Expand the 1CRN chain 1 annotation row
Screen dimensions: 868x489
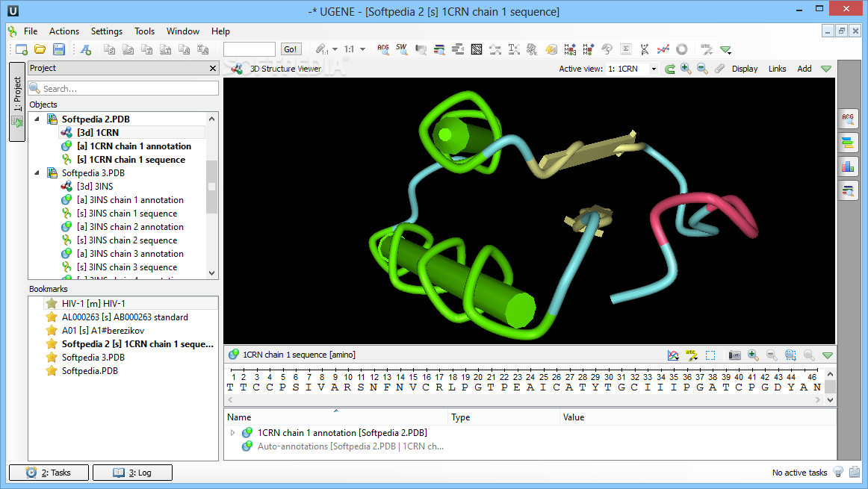coord(232,432)
